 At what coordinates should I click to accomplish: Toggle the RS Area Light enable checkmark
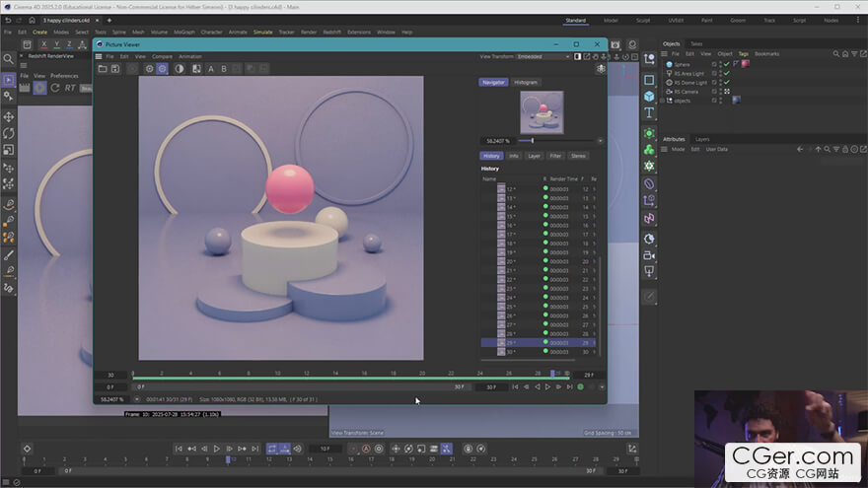pyautogui.click(x=727, y=73)
